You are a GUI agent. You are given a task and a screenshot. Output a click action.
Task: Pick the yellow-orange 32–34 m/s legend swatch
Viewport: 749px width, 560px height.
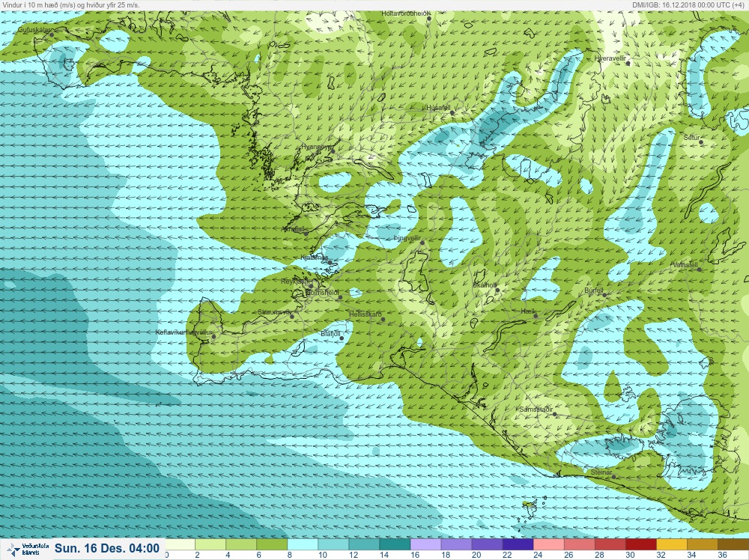point(672,544)
